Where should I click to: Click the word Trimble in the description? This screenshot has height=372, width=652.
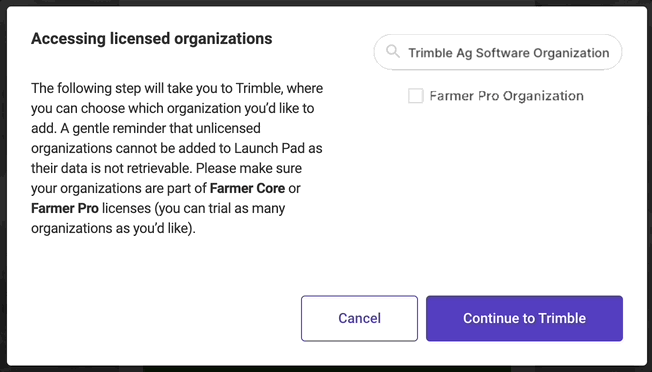coord(258,89)
